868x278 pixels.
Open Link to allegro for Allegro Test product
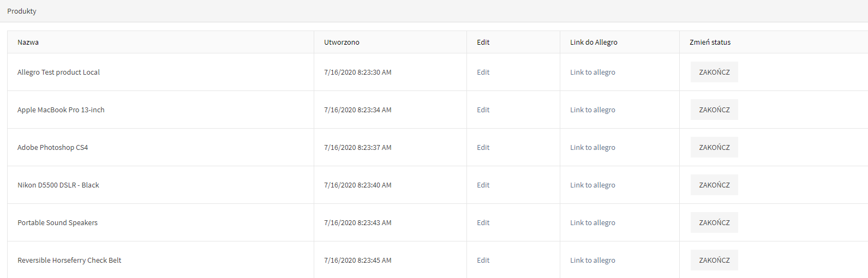592,72
